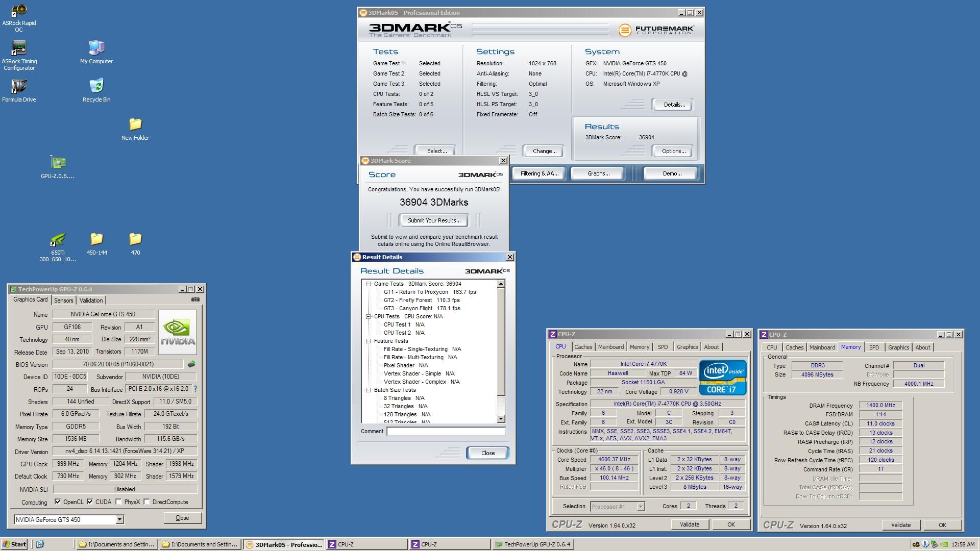Click the Filtering & AA... button

click(539, 173)
